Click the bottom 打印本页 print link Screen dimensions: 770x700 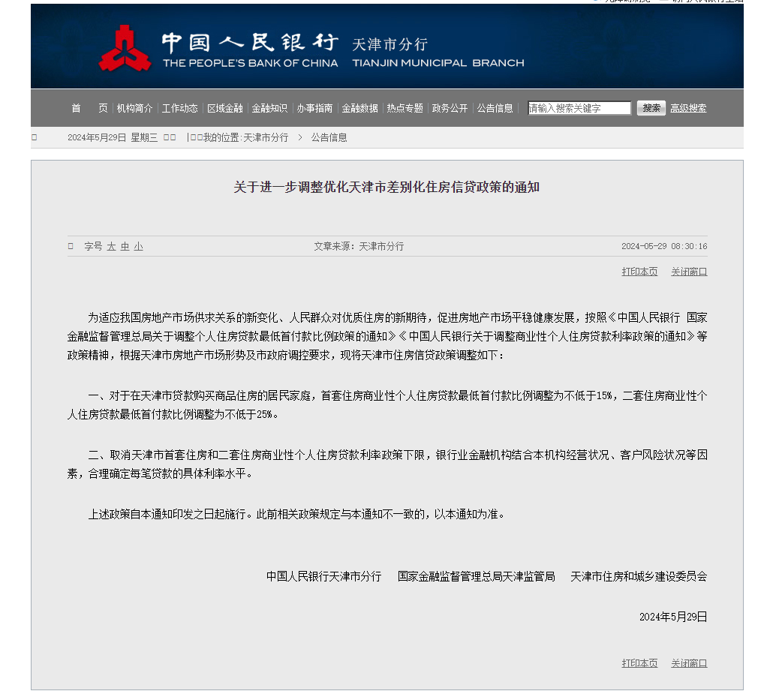(639, 663)
